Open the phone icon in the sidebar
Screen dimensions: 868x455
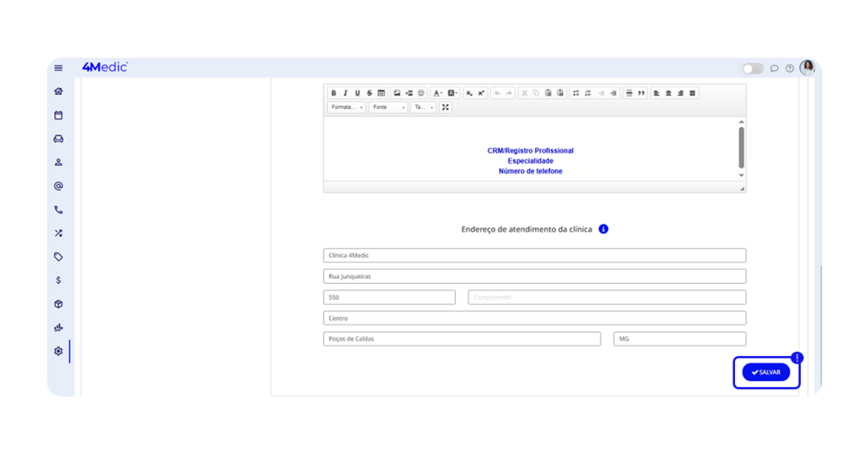click(x=58, y=209)
